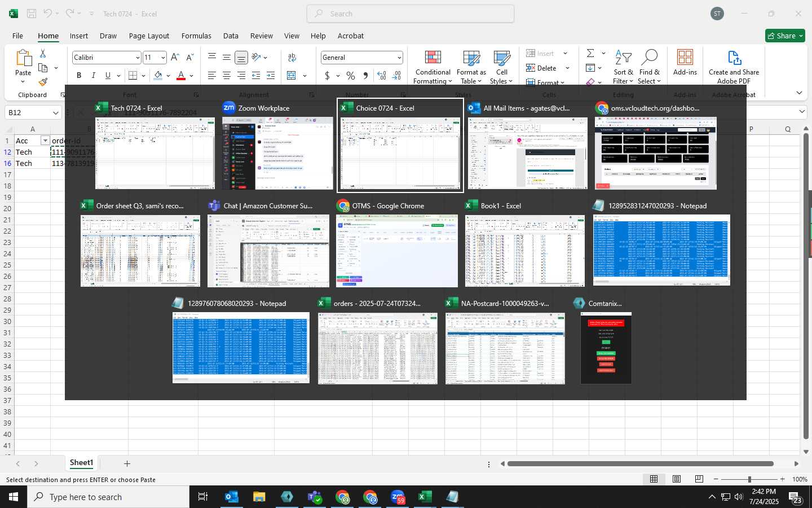The image size is (812, 508).
Task: Click the Fill Color bucket swatch
Action: coord(158,76)
